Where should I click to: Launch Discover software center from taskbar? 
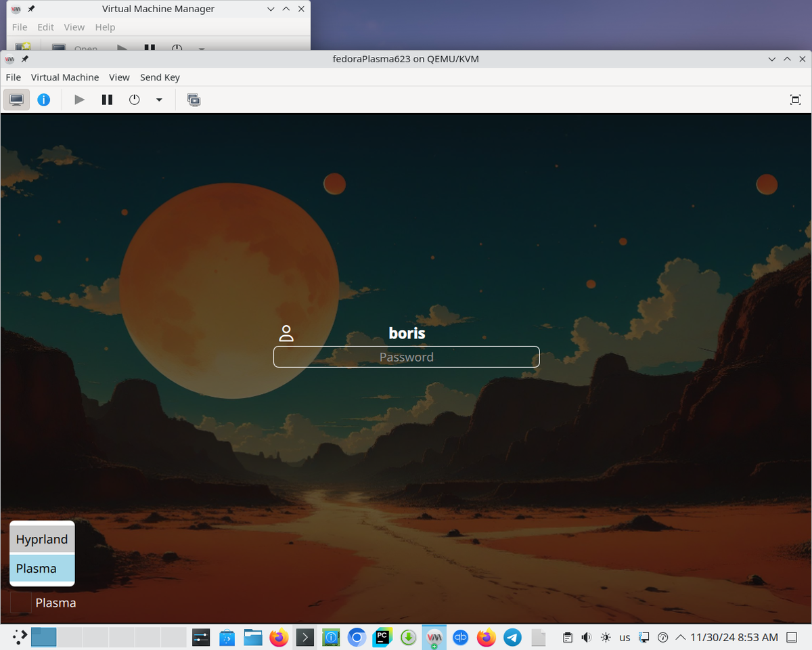coord(227,636)
